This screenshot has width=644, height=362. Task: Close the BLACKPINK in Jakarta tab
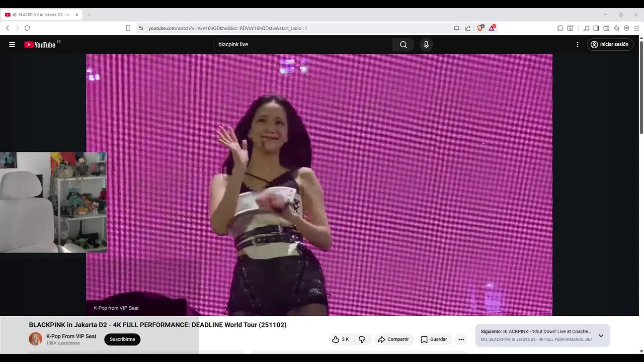[76, 15]
